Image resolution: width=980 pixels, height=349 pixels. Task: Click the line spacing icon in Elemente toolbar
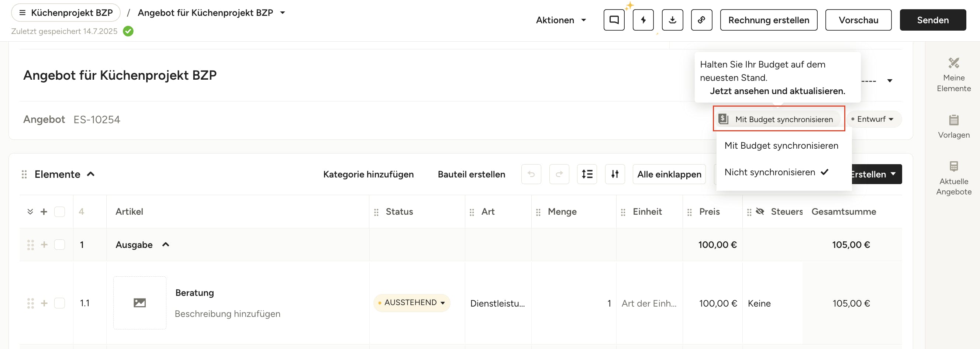pos(587,174)
